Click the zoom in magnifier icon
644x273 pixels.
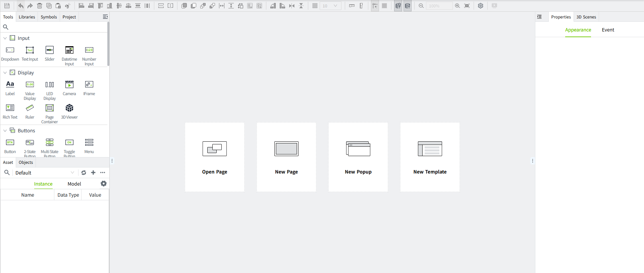[458, 6]
